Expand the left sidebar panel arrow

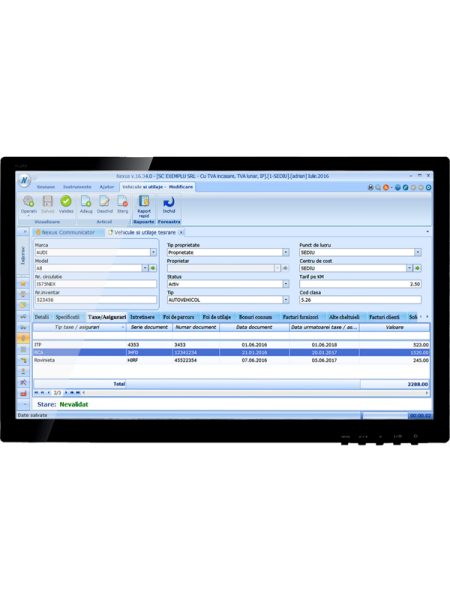coord(25,232)
